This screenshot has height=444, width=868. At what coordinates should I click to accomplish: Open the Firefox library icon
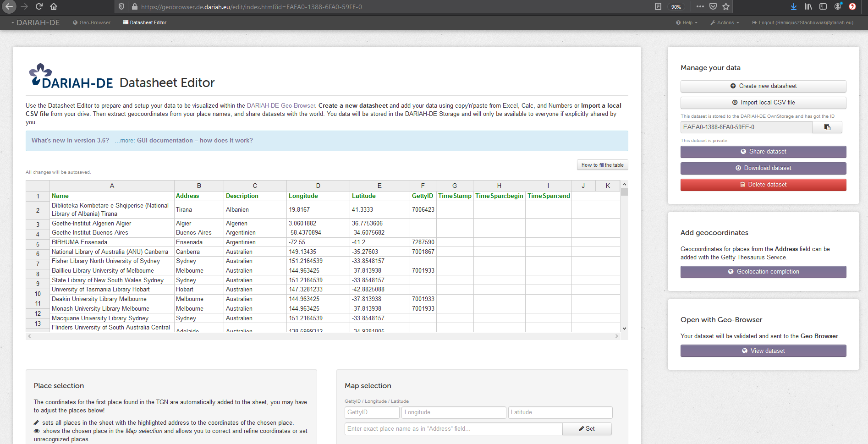tap(808, 6)
